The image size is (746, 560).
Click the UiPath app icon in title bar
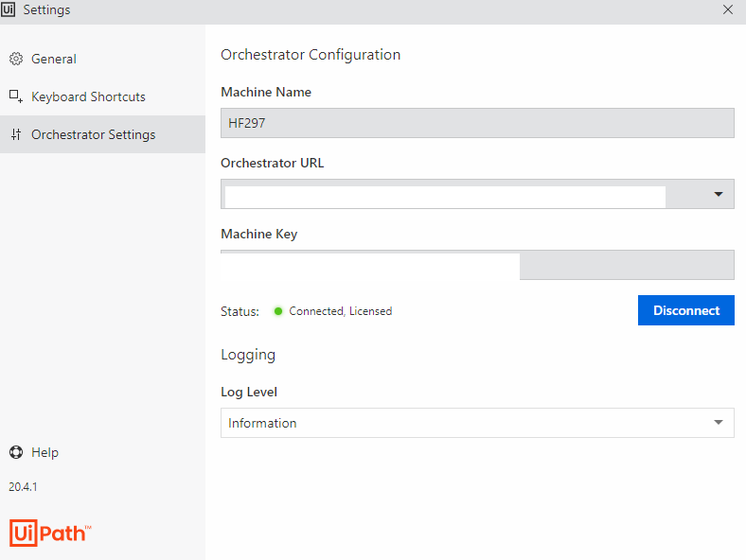click(9, 9)
